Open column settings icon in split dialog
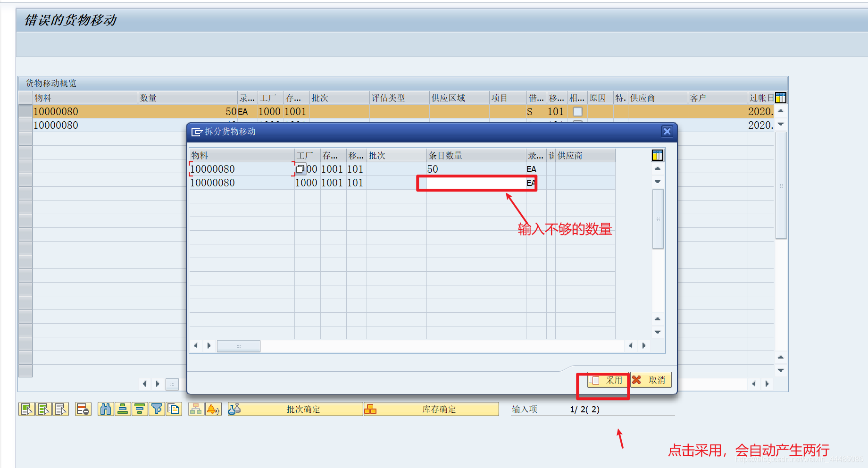The width and height of the screenshot is (868, 468). tap(658, 155)
